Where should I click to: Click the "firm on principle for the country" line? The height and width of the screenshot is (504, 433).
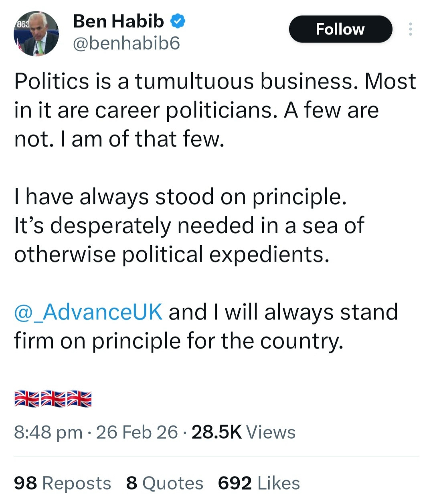[179, 341]
